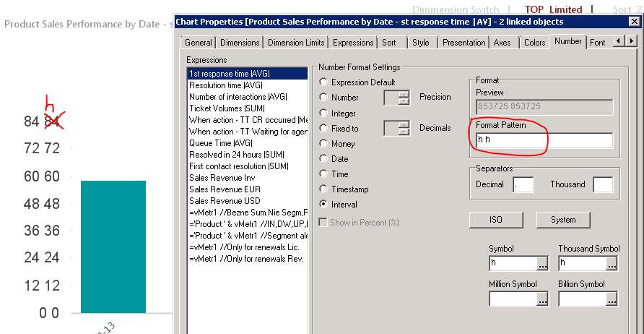Select Resolution time |AVG| expression

tap(226, 85)
